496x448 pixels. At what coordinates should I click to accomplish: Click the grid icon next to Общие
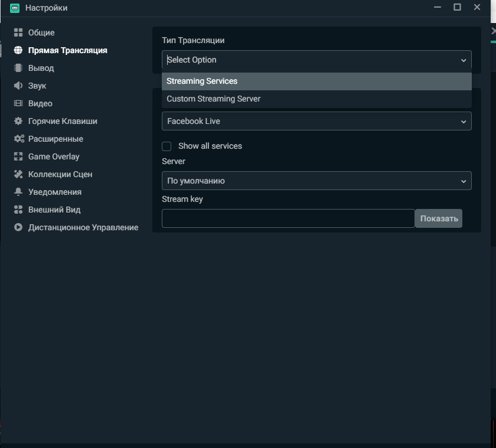point(18,32)
